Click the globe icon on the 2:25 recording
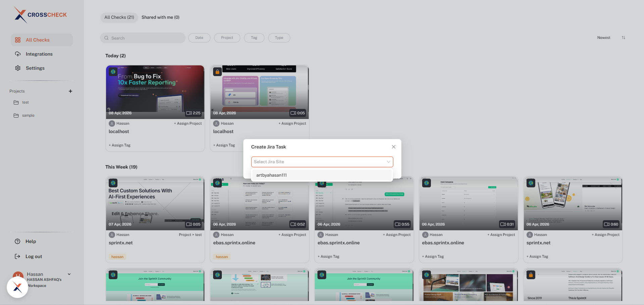The width and height of the screenshot is (644, 305). [x=113, y=72]
